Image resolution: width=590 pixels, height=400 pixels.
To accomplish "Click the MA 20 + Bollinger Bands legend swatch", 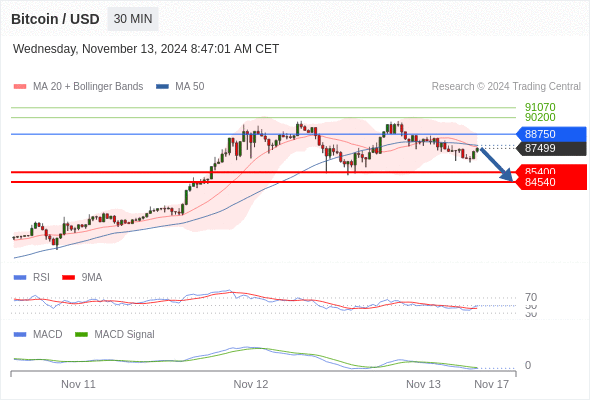I will [x=20, y=87].
